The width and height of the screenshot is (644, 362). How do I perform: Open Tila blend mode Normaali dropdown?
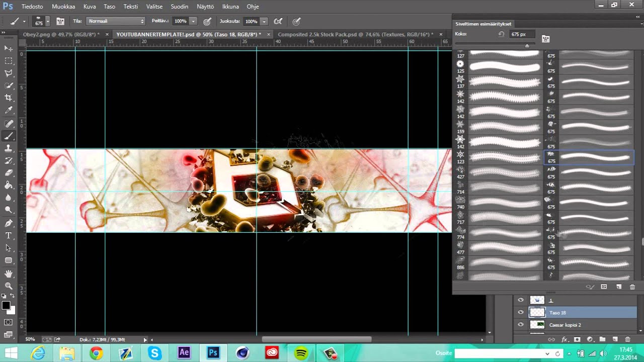tap(116, 21)
